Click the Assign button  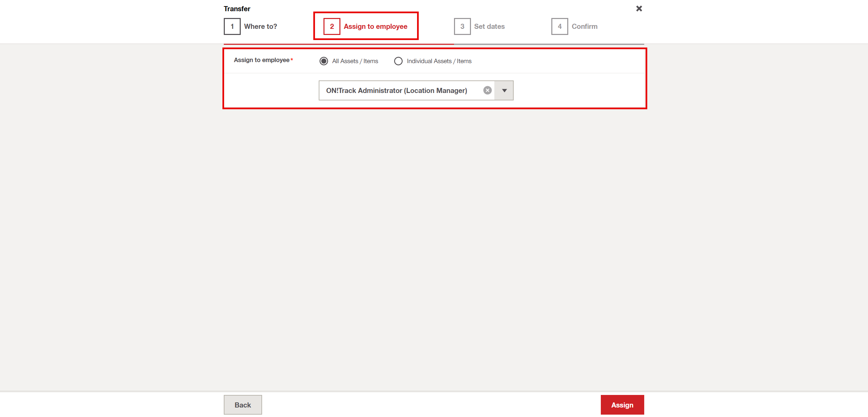(622, 405)
